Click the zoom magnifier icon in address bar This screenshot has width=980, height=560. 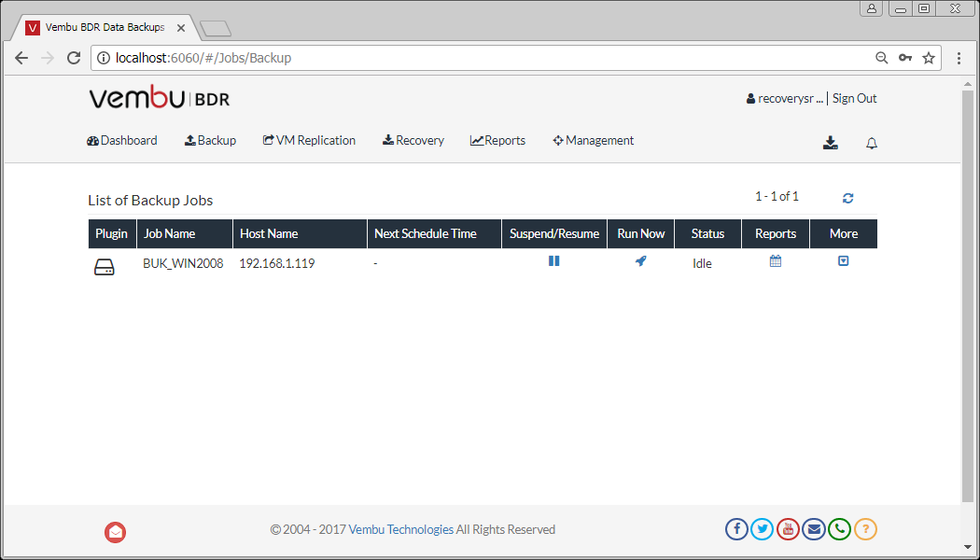tap(881, 58)
